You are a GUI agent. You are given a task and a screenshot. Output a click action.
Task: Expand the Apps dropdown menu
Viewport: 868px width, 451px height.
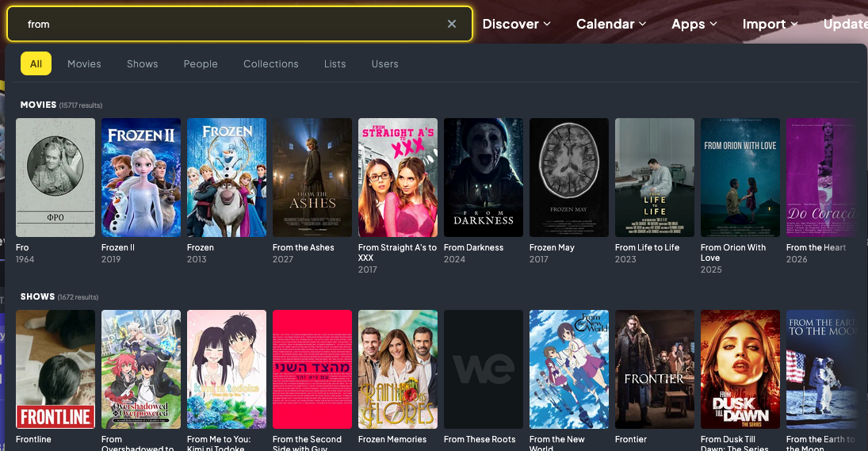694,24
